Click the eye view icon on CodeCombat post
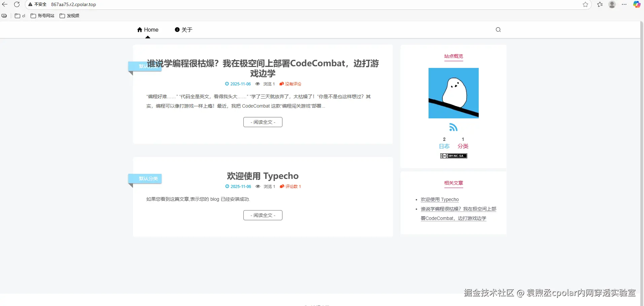This screenshot has width=644, height=306. (x=258, y=84)
